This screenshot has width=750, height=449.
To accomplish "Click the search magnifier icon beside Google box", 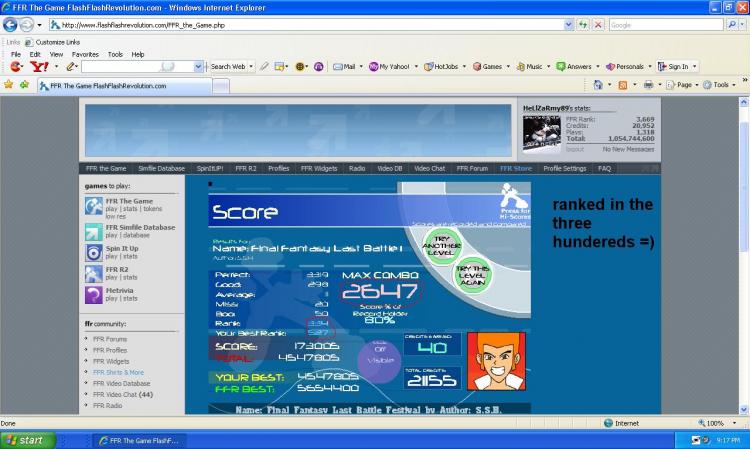I will (731, 25).
